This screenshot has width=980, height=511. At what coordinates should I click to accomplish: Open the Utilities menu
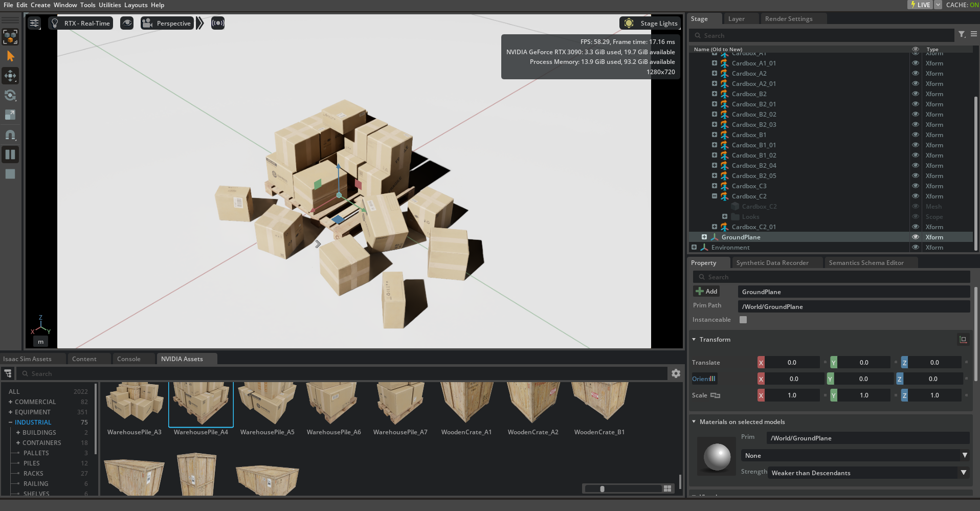(109, 5)
